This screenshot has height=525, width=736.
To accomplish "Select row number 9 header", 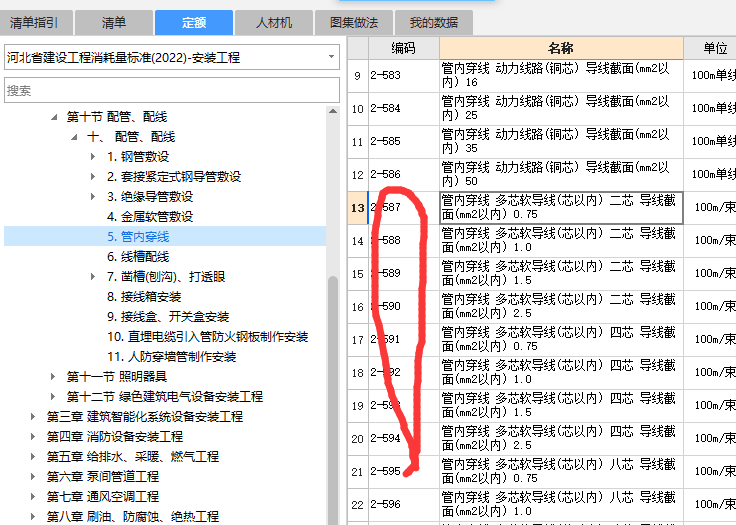I will 358,76.
